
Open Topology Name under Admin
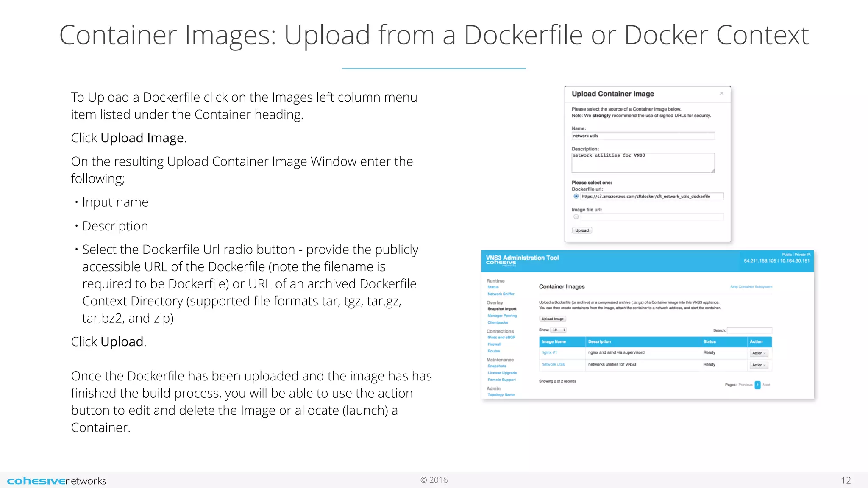coord(501,395)
